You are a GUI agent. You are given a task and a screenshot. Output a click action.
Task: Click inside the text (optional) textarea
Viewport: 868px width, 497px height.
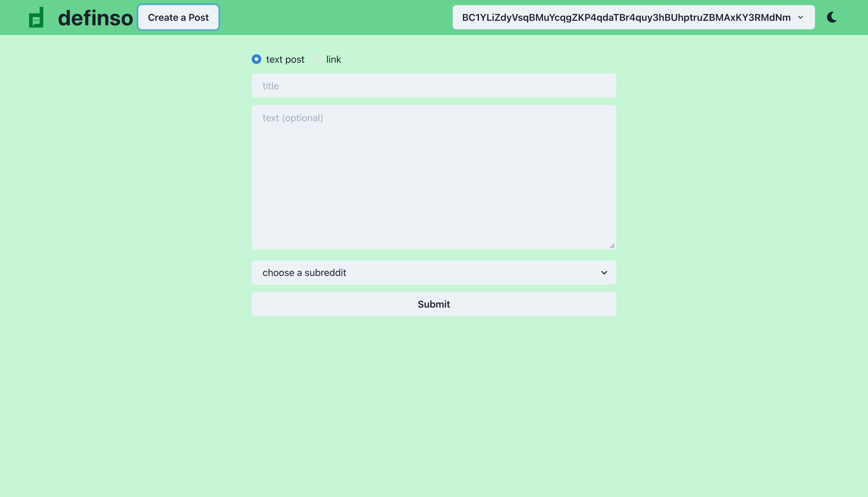point(433,178)
